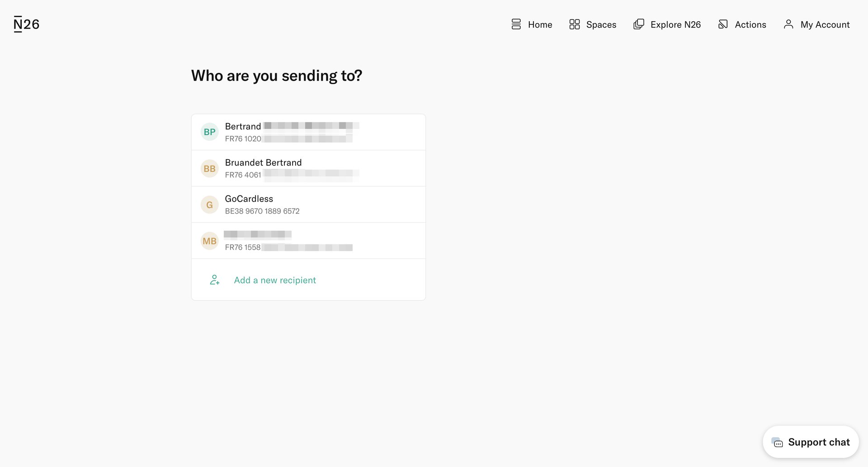Open Spaces using the grid icon

coord(575,24)
